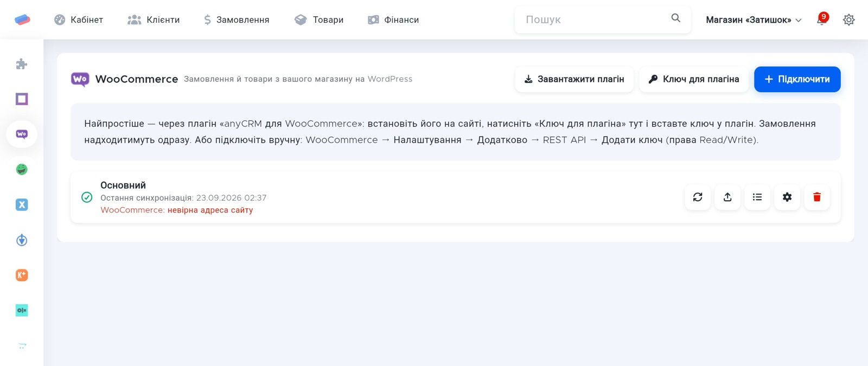
Task: Open the Кабінет menu item
Action: point(79,20)
